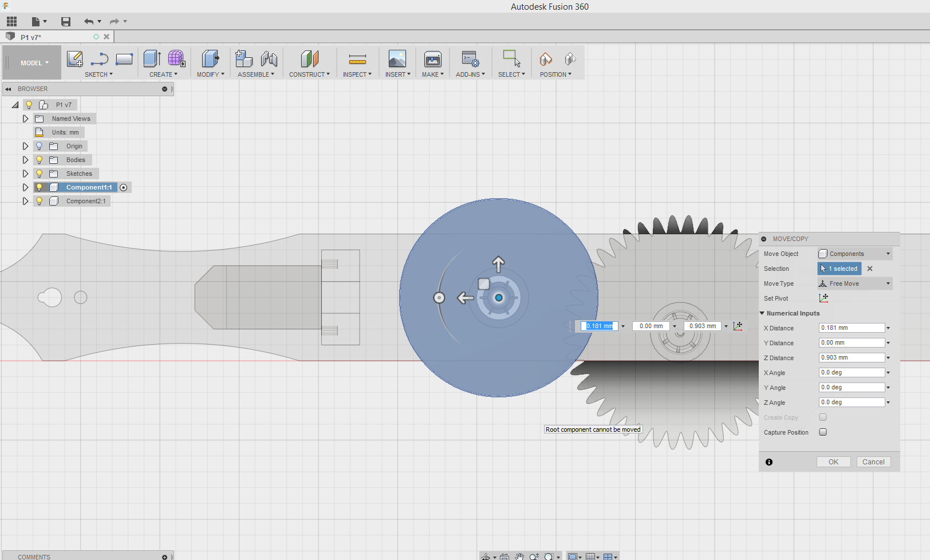Click the left arrow move manipulator

465,298
